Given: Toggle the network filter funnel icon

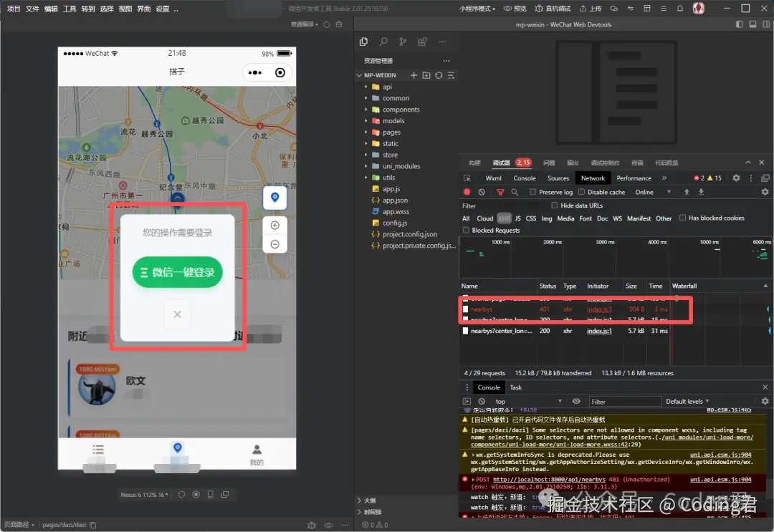Looking at the screenshot, I should [500, 193].
